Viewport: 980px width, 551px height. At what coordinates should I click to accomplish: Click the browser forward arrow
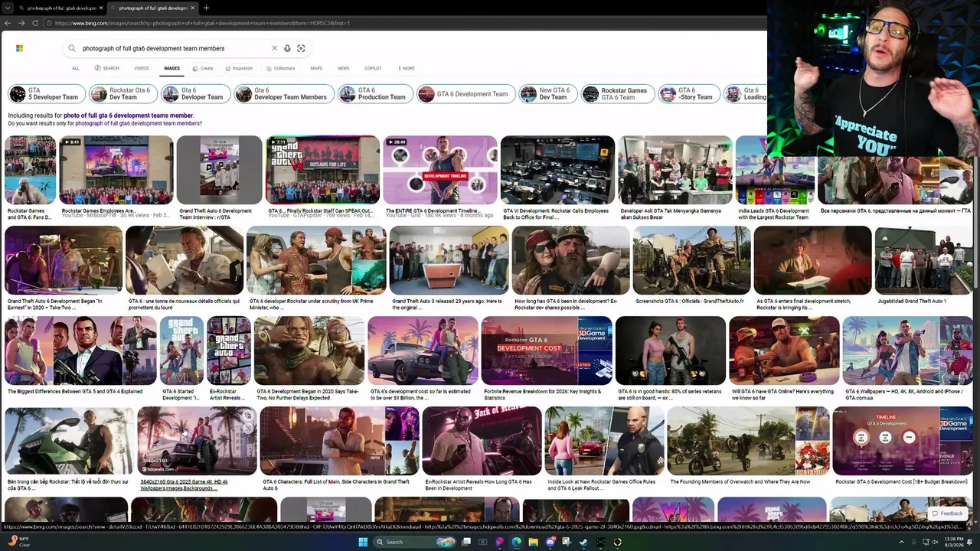[23, 23]
